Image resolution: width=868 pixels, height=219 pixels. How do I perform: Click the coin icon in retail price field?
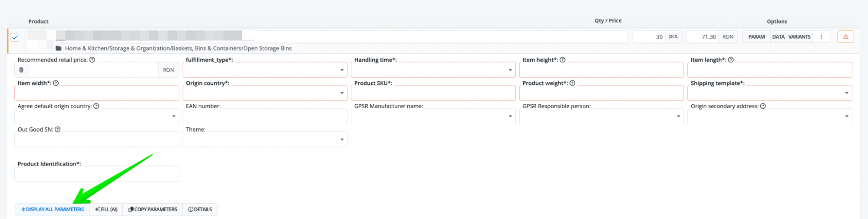coord(21,70)
